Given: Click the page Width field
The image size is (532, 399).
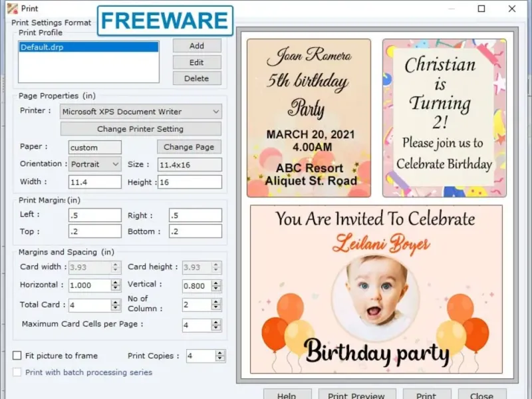Looking at the screenshot, I should [94, 182].
